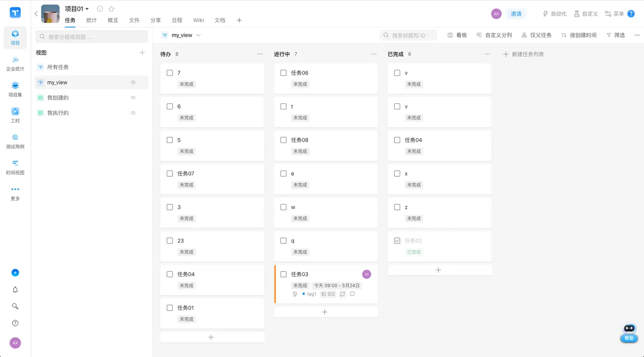Toggle visibility of 我创建的 view

[133, 98]
